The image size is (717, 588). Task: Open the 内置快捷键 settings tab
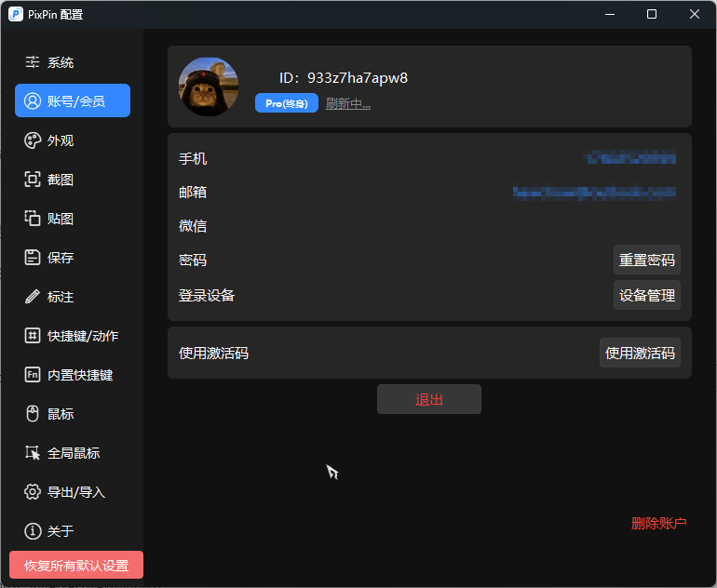pos(79,375)
